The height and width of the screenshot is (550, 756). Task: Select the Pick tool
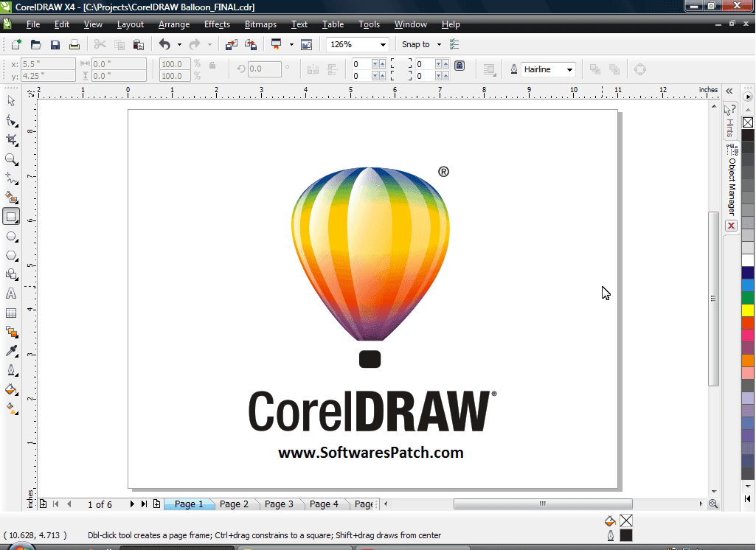tap(11, 102)
